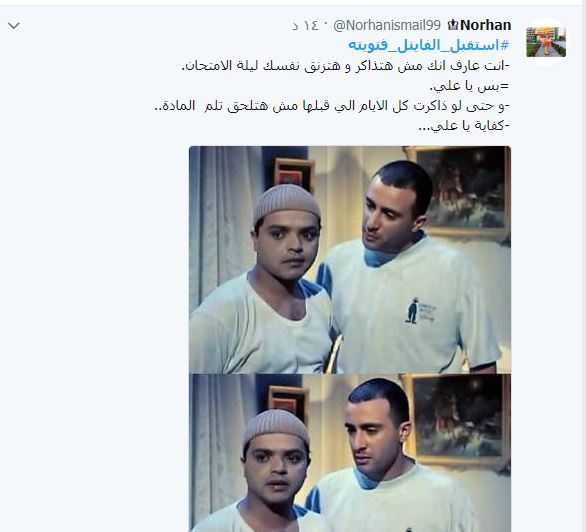The height and width of the screenshot is (532, 586).
Task: Open Norhan's profile picture avatar
Action: point(546,42)
